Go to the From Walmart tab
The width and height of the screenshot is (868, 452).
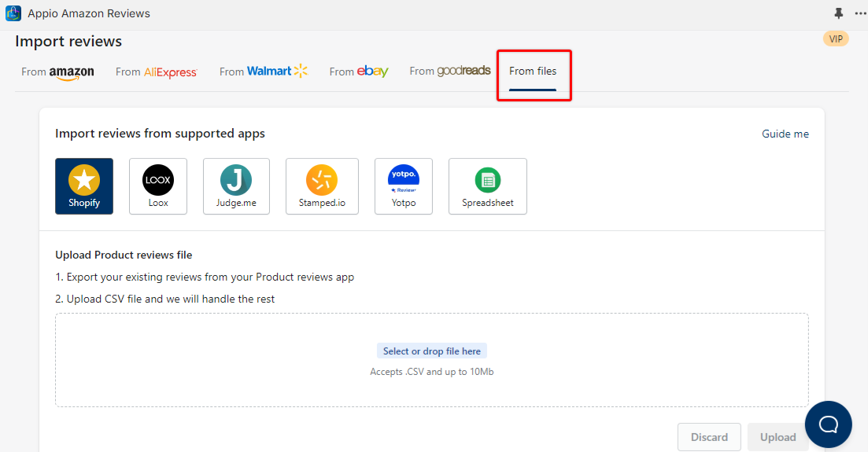click(x=264, y=72)
